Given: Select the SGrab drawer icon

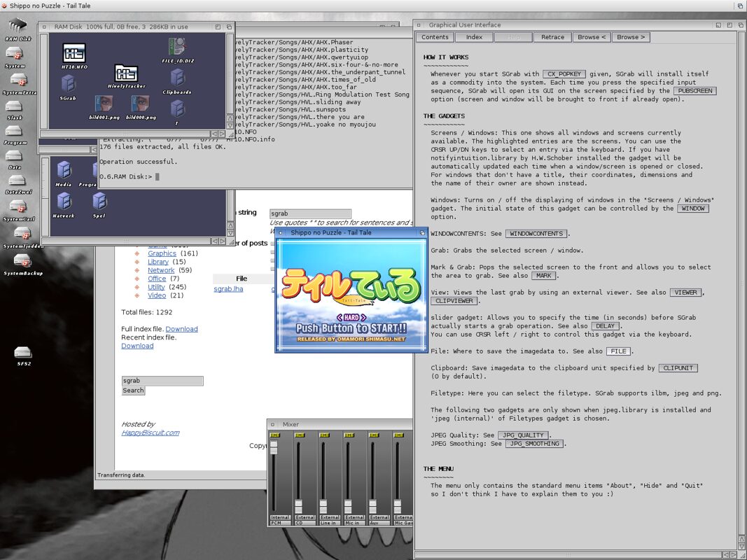Looking at the screenshot, I should point(68,85).
